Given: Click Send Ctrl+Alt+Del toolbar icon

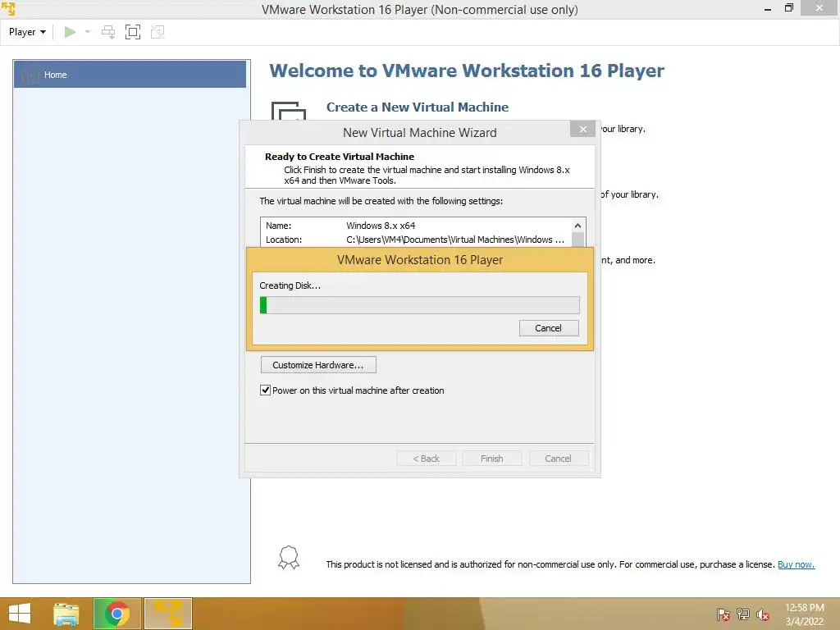Looking at the screenshot, I should [108, 32].
